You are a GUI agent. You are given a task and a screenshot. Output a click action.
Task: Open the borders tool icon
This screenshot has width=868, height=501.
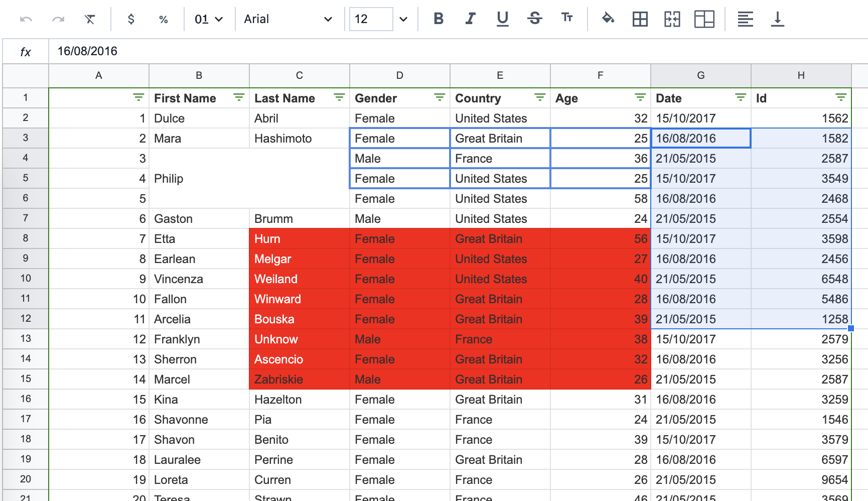point(640,19)
